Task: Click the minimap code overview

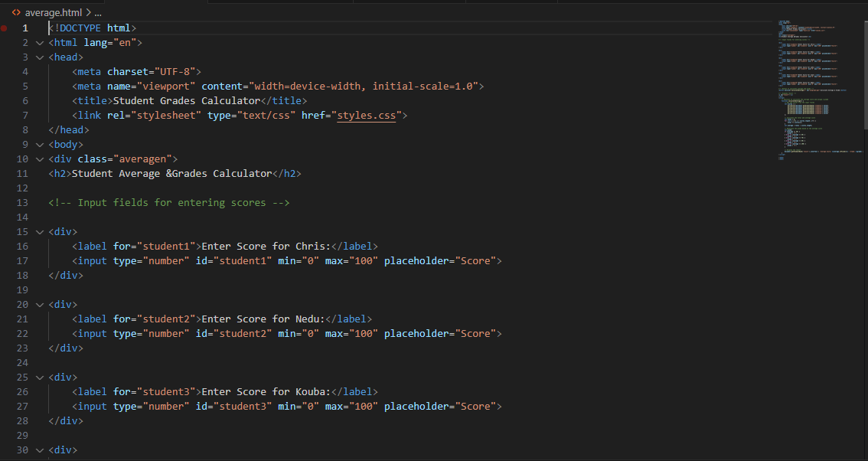Action: coord(819,90)
